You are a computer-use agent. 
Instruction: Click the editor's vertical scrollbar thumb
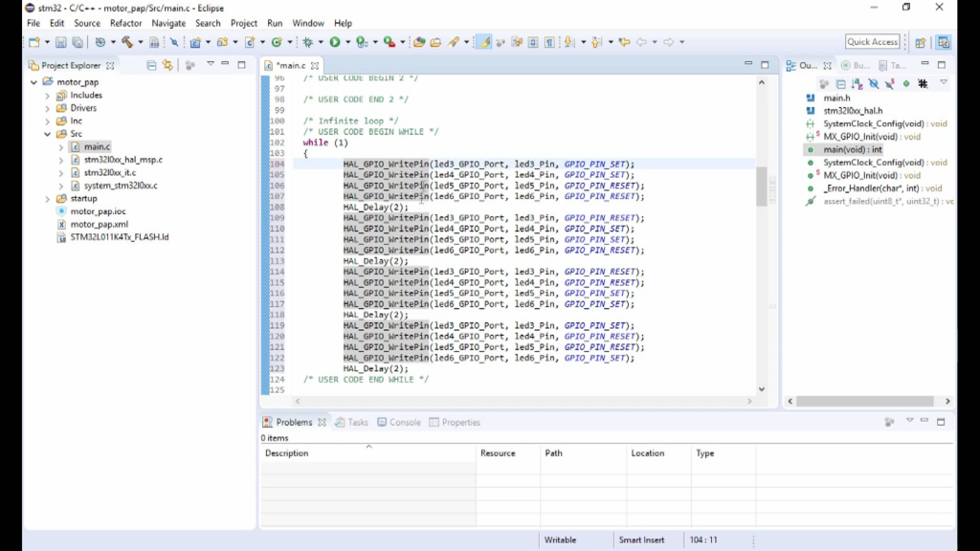pyautogui.click(x=762, y=186)
